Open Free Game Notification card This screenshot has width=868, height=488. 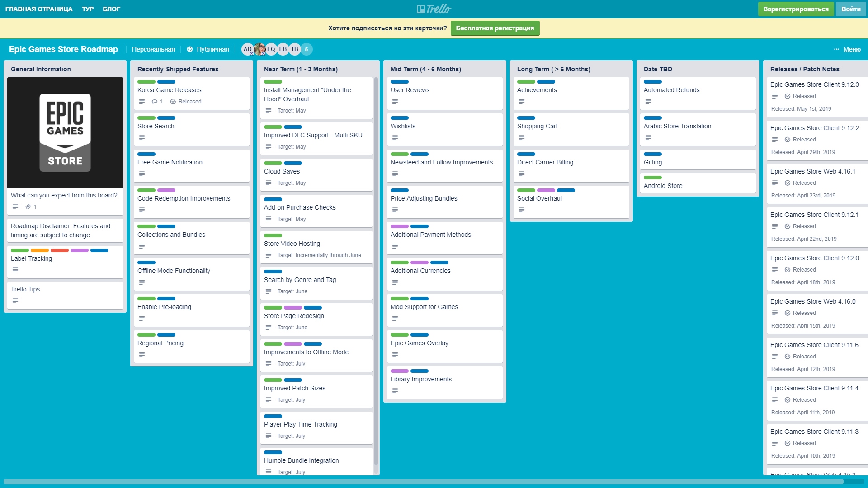[x=192, y=166]
